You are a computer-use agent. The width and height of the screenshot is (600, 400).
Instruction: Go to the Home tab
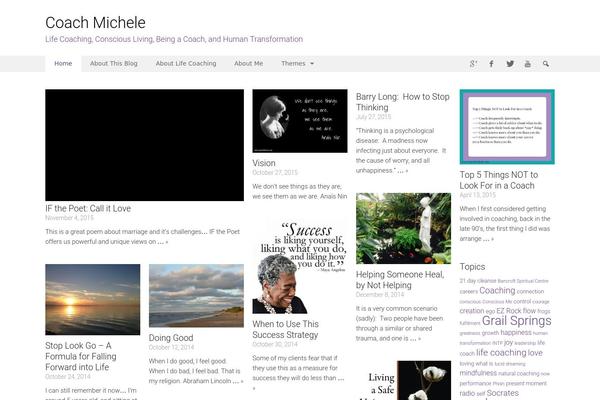click(x=63, y=64)
